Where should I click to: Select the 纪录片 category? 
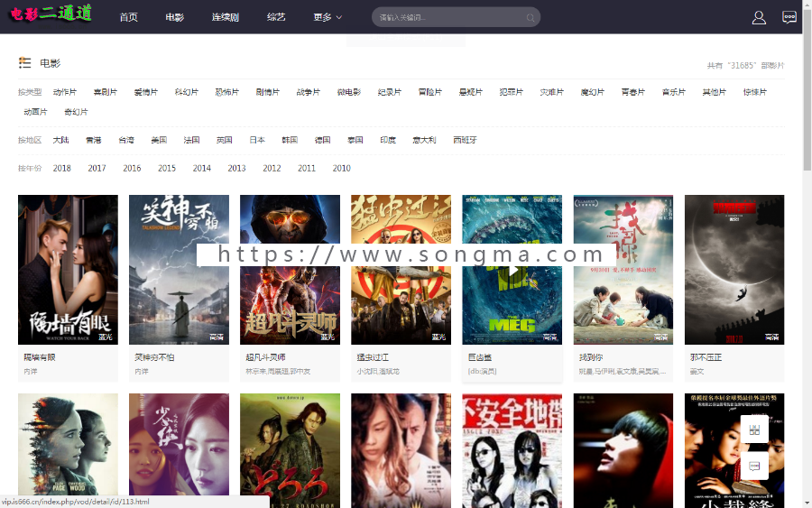[390, 92]
